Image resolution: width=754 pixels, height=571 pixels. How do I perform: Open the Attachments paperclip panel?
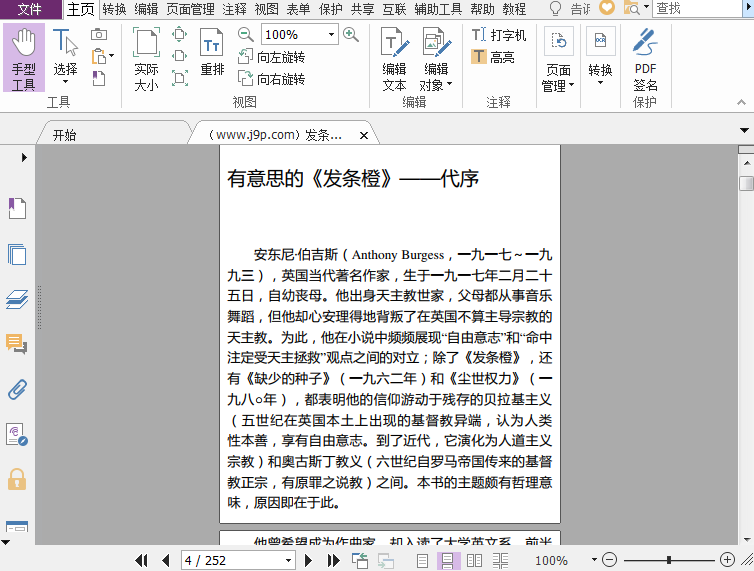tap(17, 390)
